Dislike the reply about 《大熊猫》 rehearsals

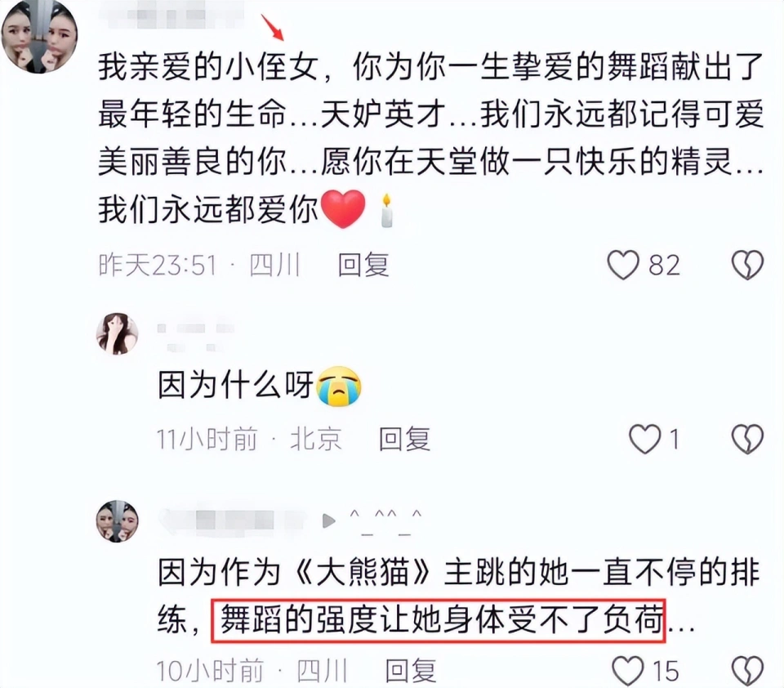(x=748, y=671)
